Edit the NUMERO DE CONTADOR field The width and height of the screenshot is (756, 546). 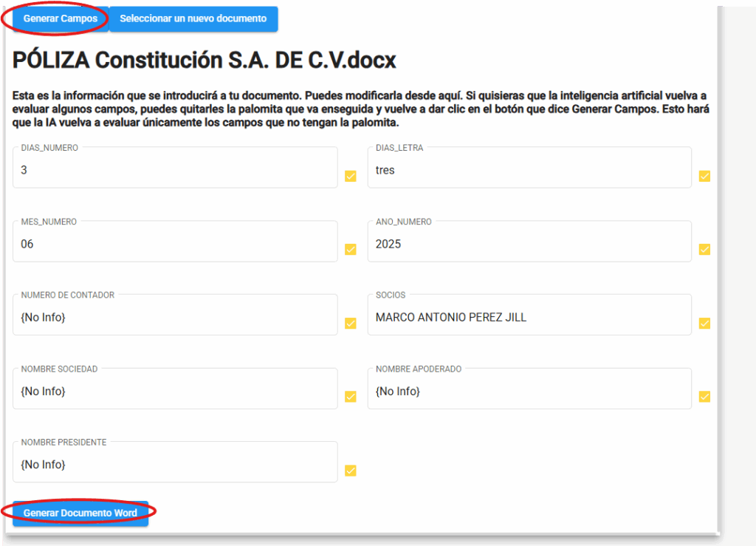point(175,318)
